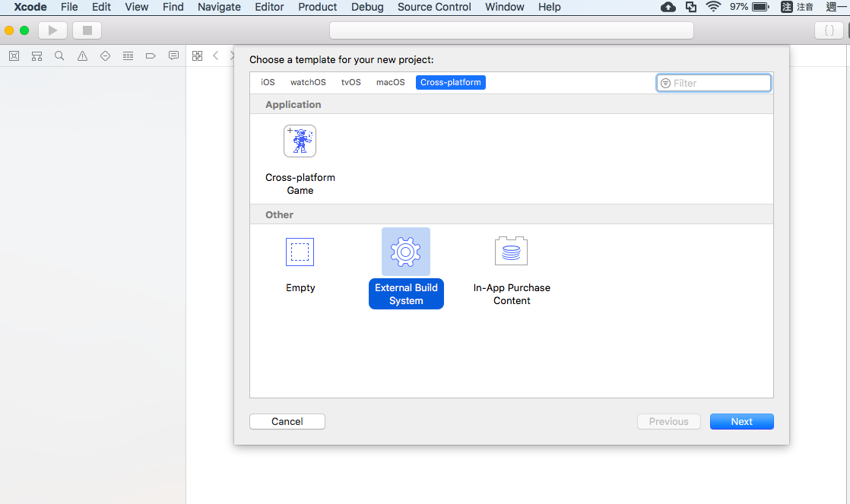The width and height of the screenshot is (850, 504).
Task: Click the yellow minimize window button
Action: pyautogui.click(x=9, y=30)
